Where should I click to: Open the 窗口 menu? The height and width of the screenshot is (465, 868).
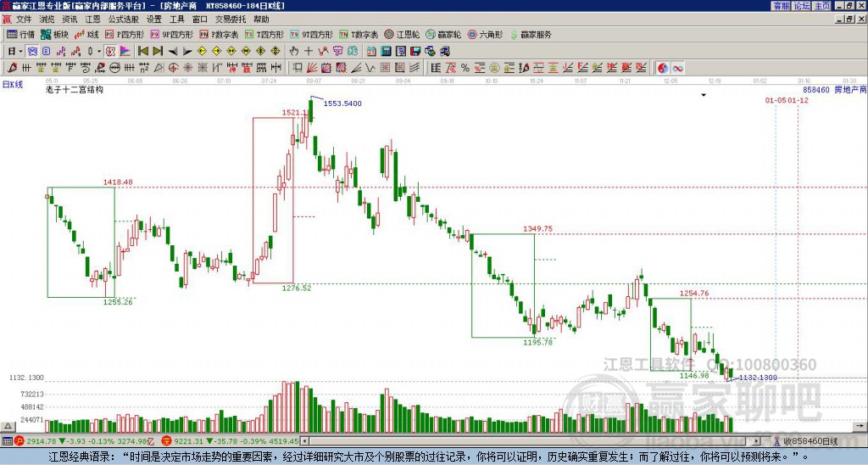pyautogui.click(x=200, y=20)
